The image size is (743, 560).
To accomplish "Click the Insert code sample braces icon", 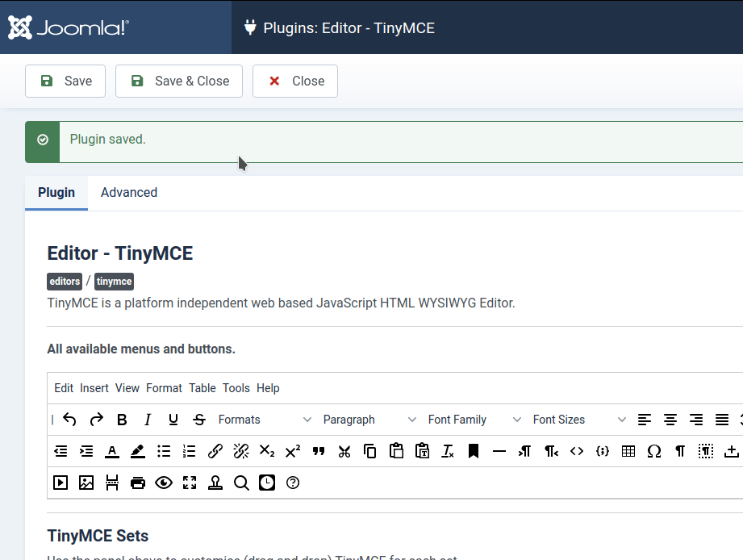I will (x=603, y=452).
